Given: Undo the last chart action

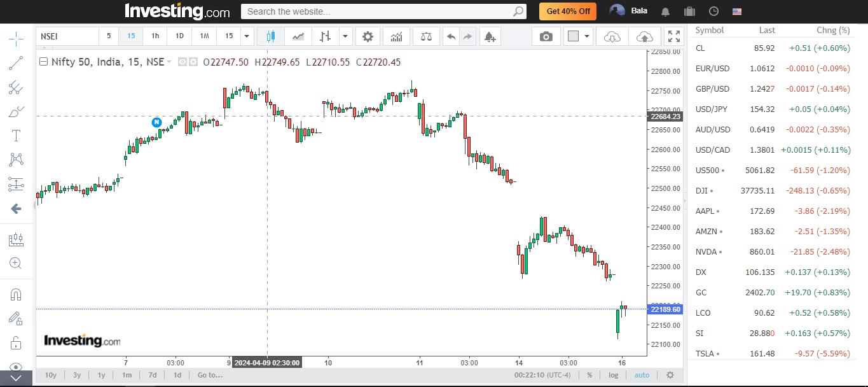Looking at the screenshot, I should 451,36.
